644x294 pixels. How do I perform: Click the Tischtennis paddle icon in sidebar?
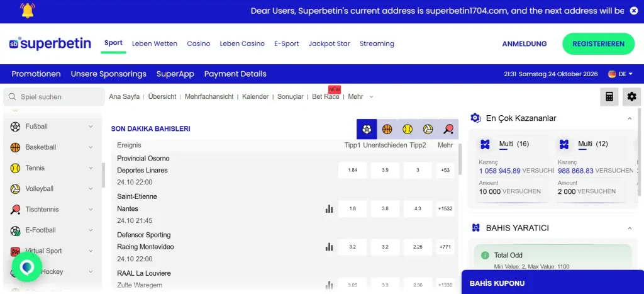coord(15,209)
